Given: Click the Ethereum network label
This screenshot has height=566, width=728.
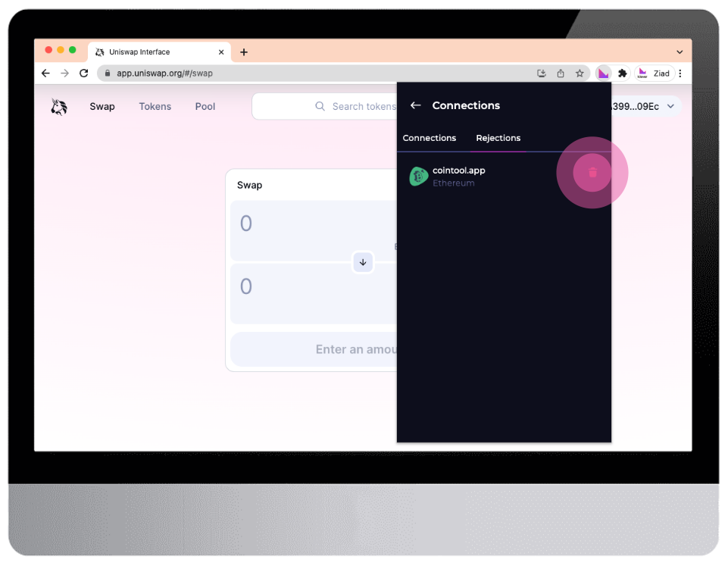Looking at the screenshot, I should coord(454,183).
